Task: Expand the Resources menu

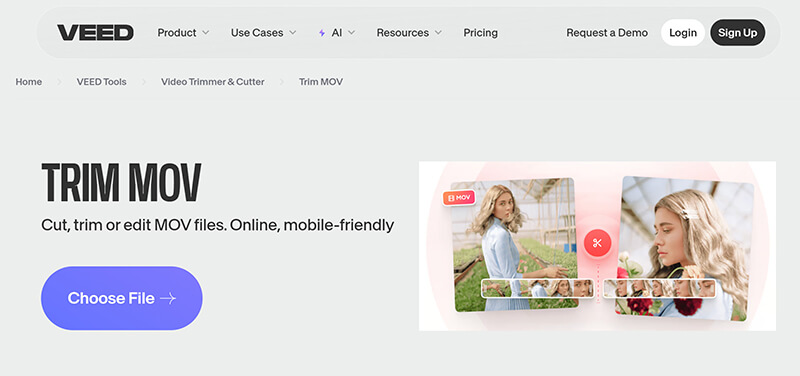Action: [x=409, y=33]
